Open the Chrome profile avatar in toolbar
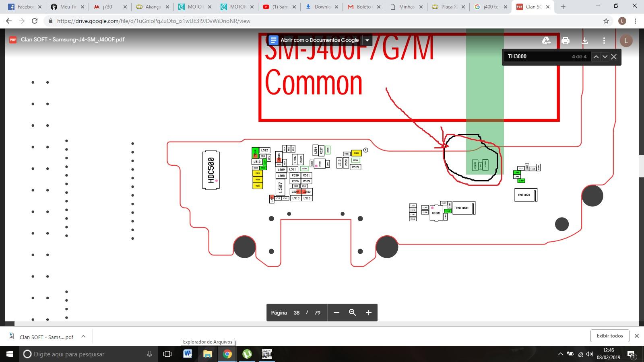 point(622,21)
